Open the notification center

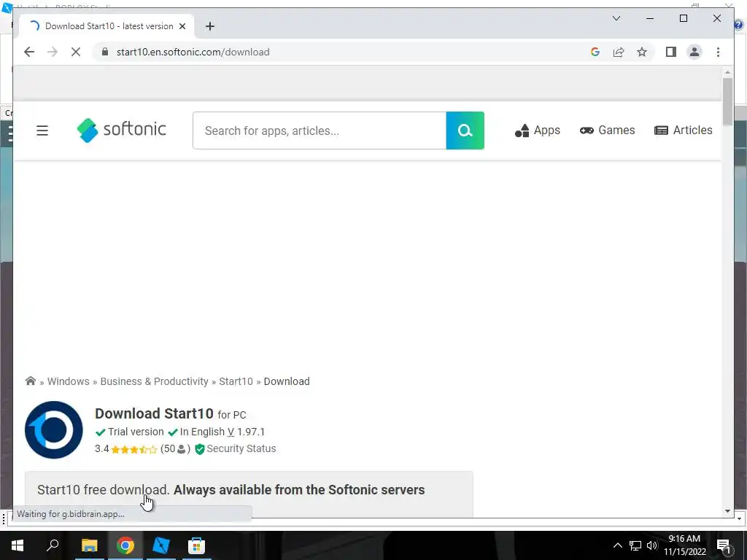coord(724,545)
